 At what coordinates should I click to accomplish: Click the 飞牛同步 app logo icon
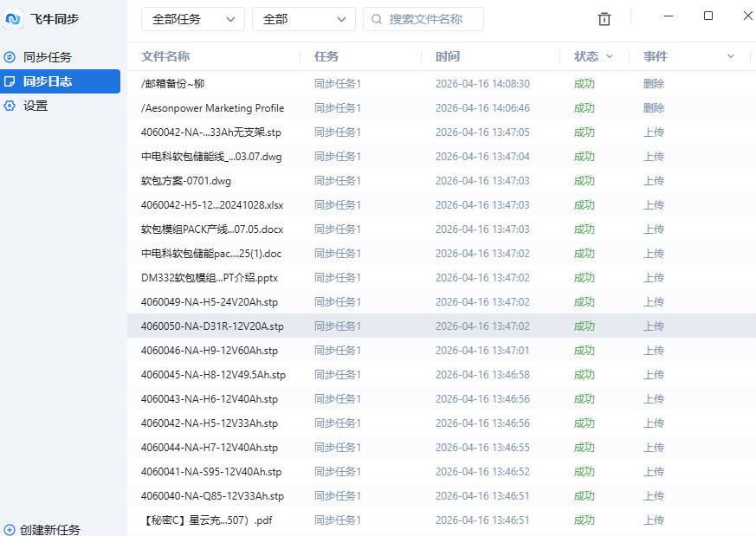13,19
